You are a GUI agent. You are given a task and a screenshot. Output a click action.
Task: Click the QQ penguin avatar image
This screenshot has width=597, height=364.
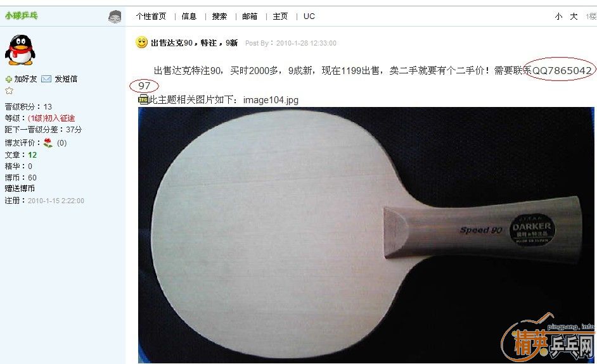[x=20, y=50]
